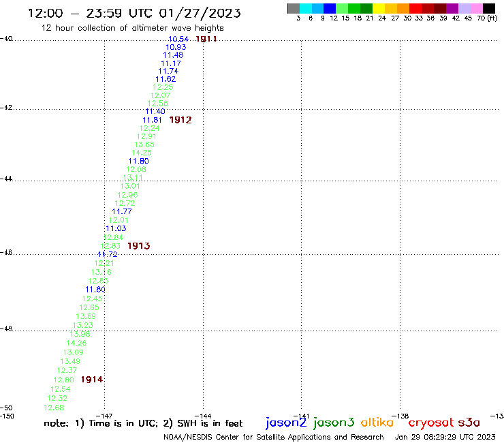
Task: Click the value 11.74
Action: pyautogui.click(x=168, y=71)
